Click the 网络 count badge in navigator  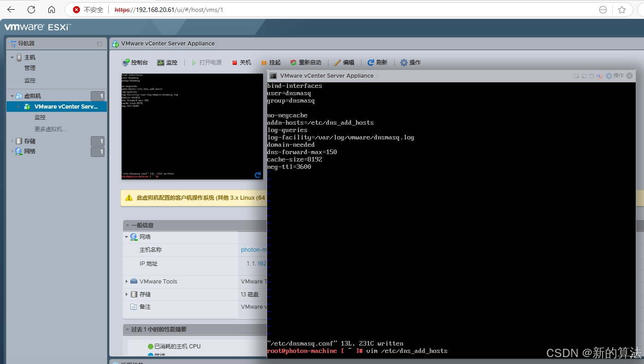[98, 152]
